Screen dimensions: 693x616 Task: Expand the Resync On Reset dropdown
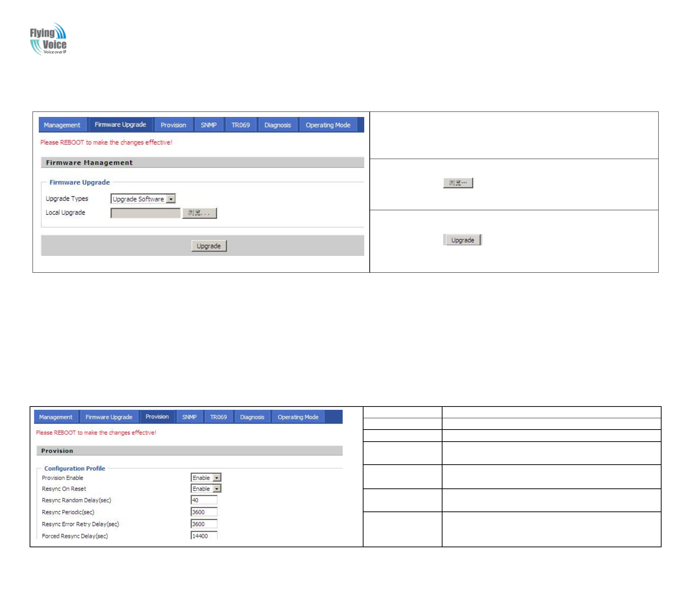206,489
